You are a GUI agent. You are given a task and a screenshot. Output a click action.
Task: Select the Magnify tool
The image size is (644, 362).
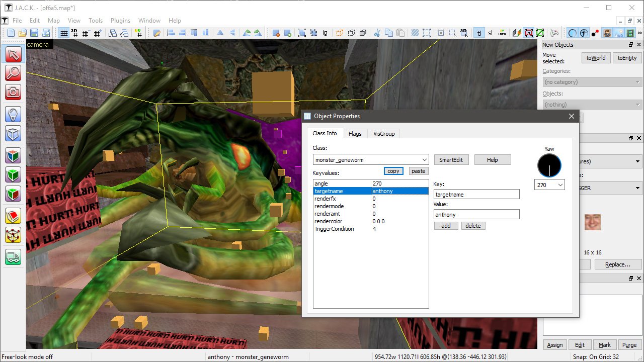point(13,72)
